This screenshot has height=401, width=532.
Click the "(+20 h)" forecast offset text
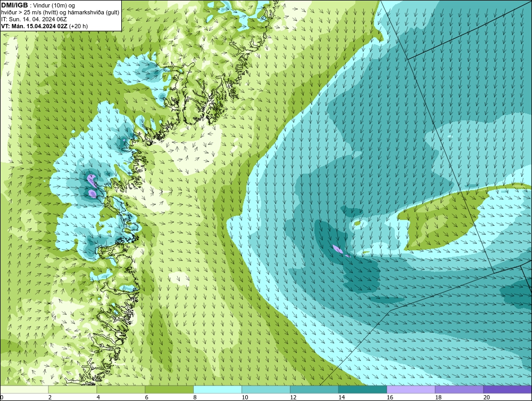tap(78, 26)
